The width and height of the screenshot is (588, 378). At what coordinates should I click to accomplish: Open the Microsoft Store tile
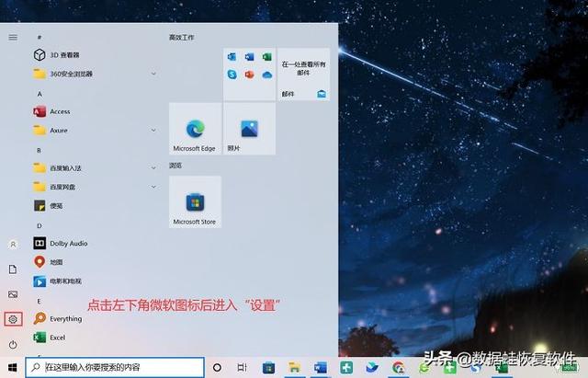[x=195, y=202]
